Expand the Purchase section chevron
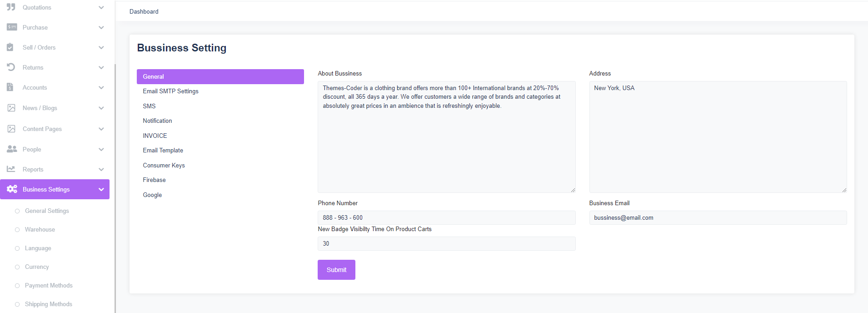This screenshot has width=868, height=313. [x=101, y=27]
